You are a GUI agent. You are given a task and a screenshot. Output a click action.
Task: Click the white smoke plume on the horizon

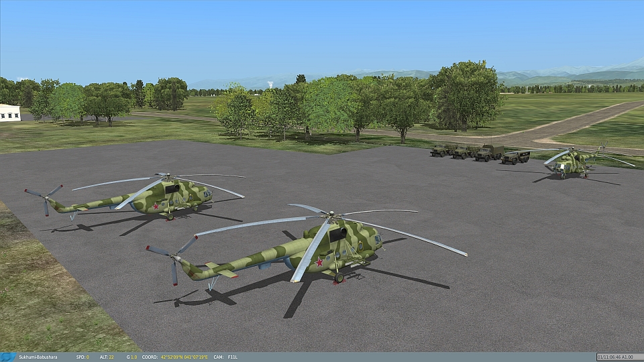click(x=270, y=85)
